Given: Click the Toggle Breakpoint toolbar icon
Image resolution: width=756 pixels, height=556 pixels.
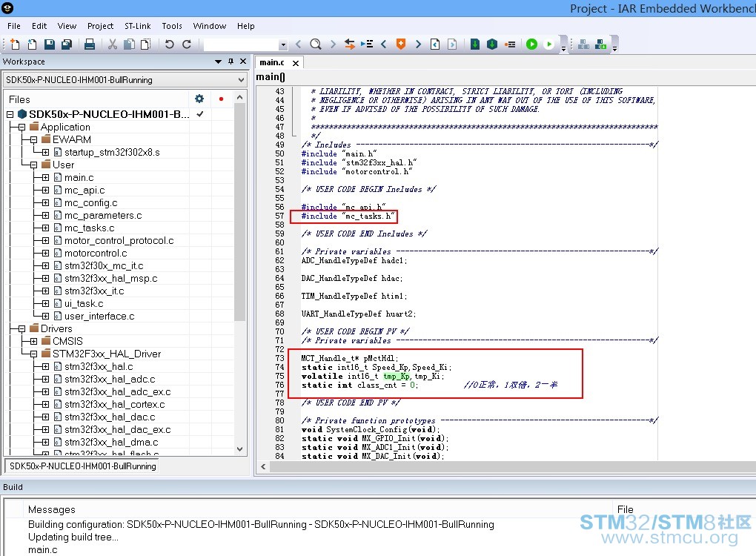Looking at the screenshot, I should [510, 44].
